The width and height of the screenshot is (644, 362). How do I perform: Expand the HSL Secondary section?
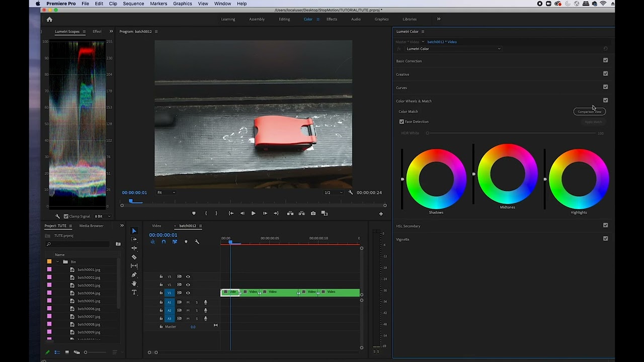coord(408,226)
